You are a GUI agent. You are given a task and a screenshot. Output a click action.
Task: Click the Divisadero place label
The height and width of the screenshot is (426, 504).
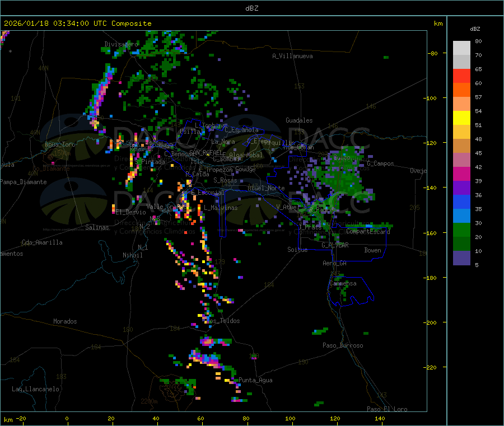tap(121, 44)
